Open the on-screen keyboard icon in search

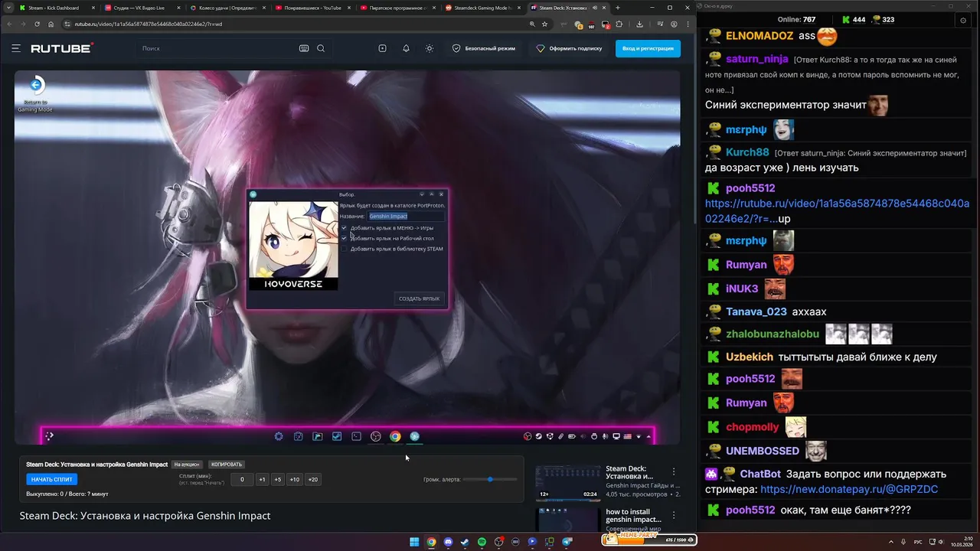point(304,48)
